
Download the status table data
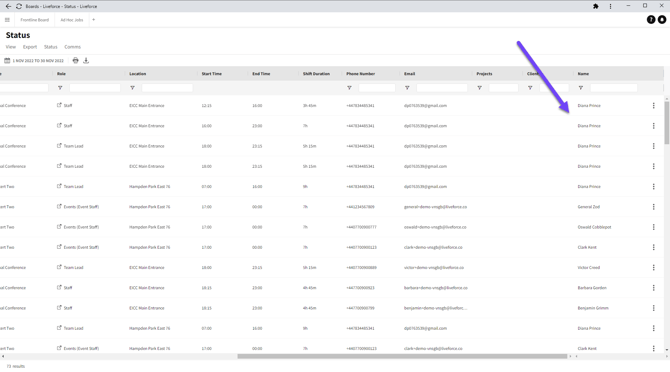point(86,60)
